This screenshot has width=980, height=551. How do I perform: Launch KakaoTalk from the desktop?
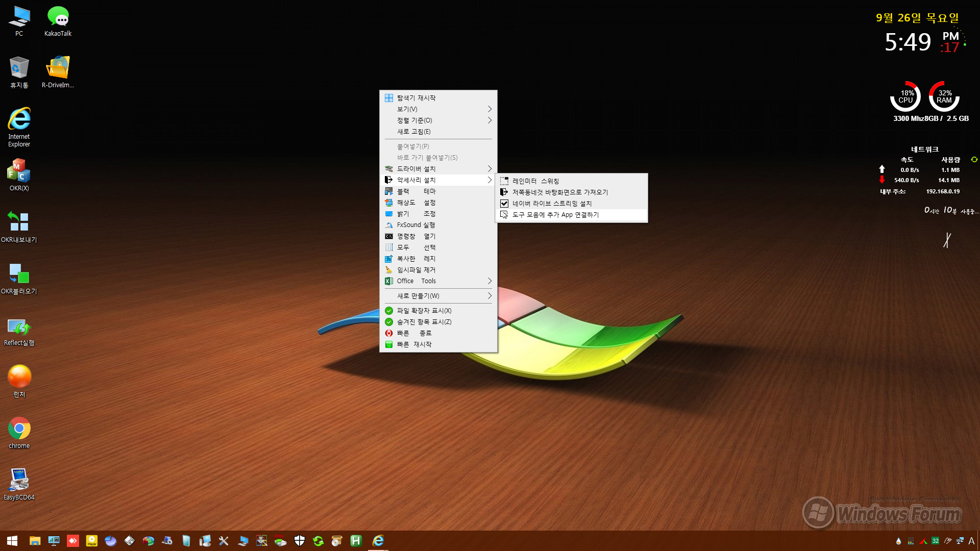pos(58,21)
